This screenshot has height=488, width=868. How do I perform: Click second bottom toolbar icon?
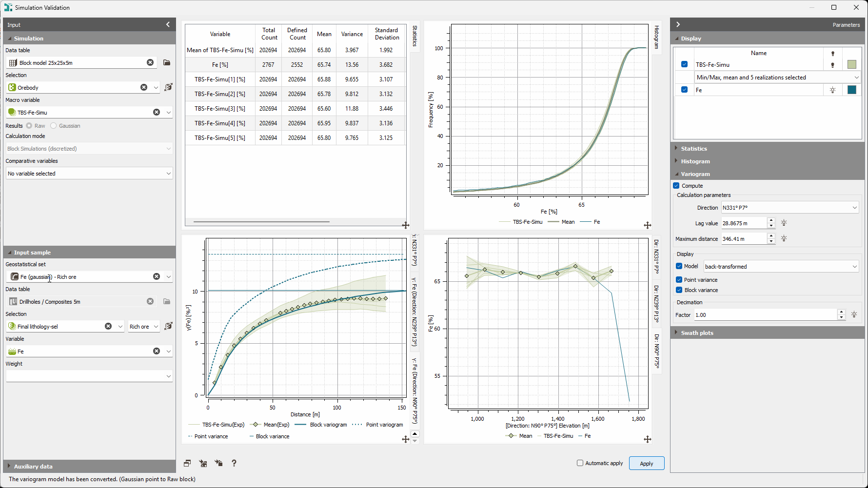click(x=203, y=463)
